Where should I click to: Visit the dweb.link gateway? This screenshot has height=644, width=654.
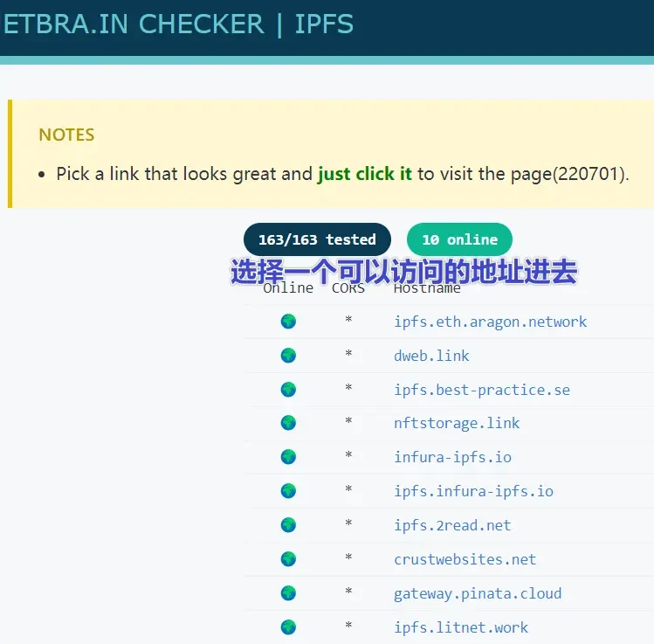pyautogui.click(x=431, y=356)
